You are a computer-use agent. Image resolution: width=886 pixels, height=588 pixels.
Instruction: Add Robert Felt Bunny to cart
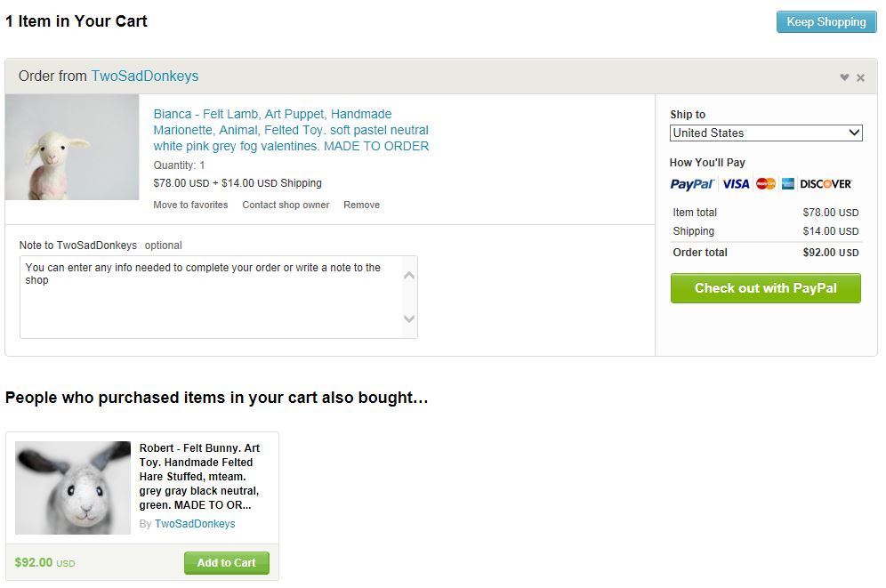tap(226, 563)
